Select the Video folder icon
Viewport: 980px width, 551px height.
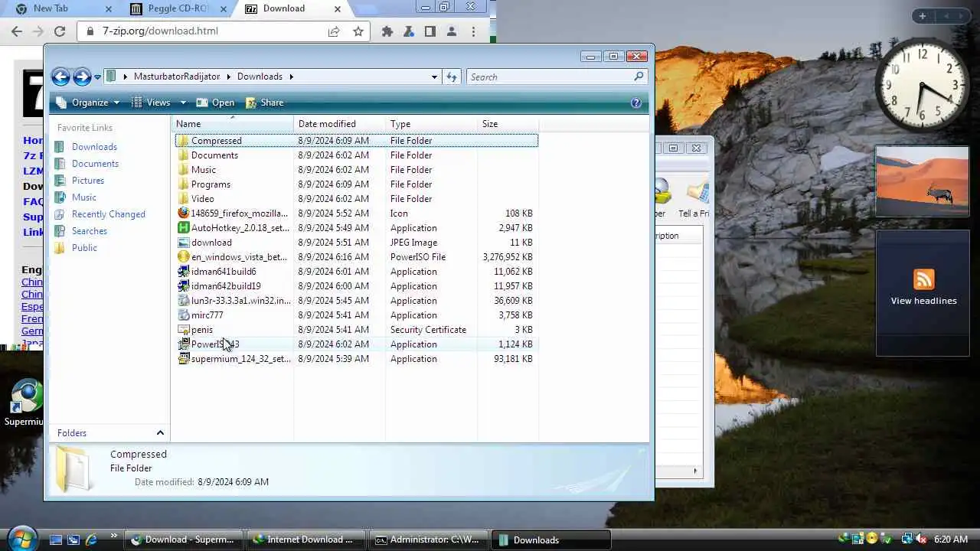[x=183, y=199]
